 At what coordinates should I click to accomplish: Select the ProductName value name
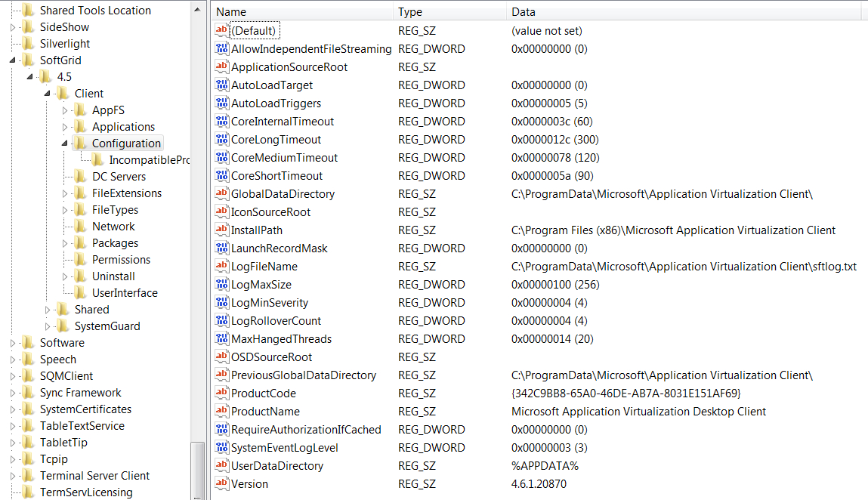[266, 412]
